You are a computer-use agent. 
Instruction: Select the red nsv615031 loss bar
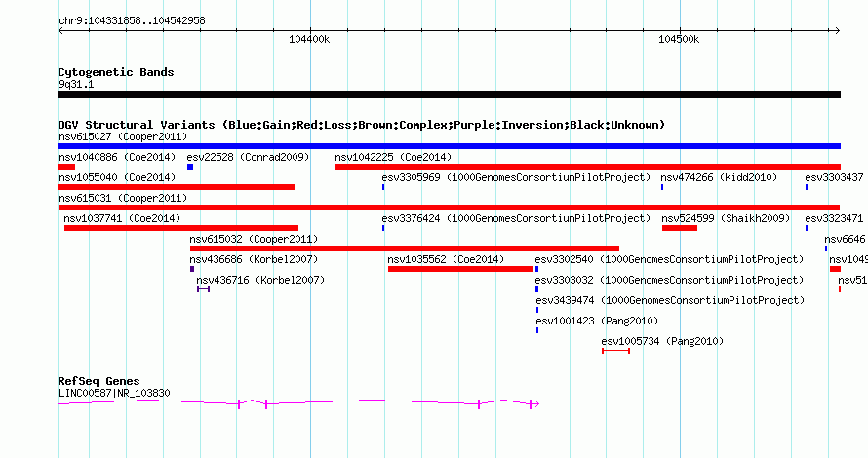(449, 208)
